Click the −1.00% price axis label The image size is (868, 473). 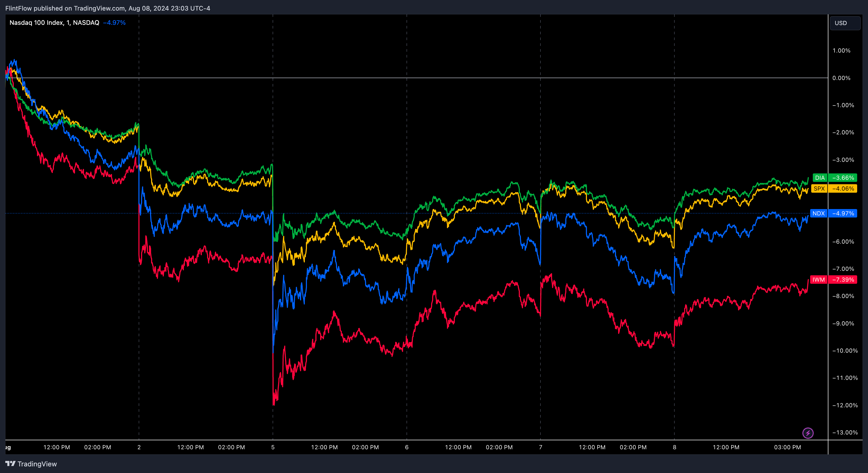pos(843,105)
